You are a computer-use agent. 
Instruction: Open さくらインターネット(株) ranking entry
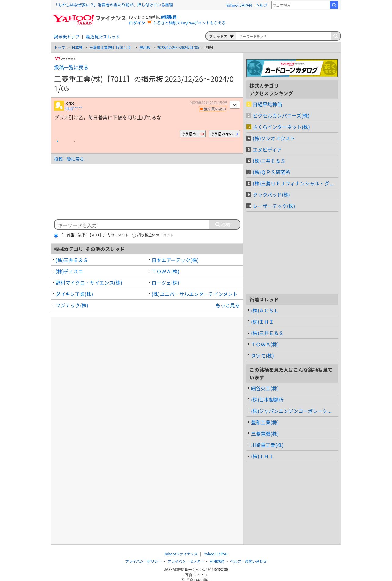[281, 127]
